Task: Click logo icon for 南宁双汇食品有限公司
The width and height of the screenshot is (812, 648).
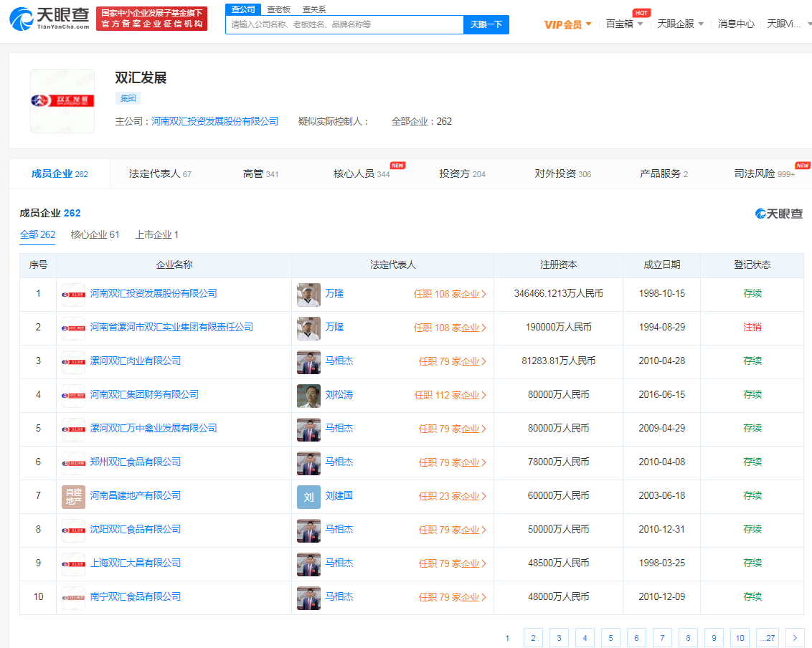Action: click(x=73, y=597)
